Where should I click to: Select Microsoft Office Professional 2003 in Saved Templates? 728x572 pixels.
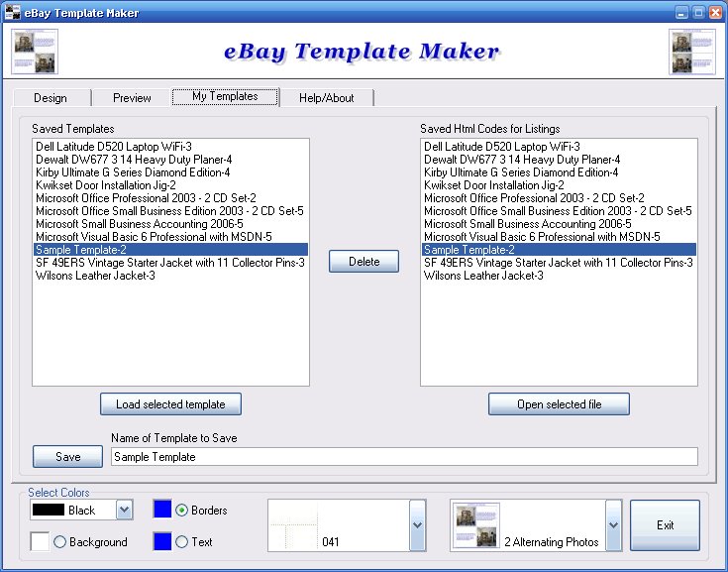[x=170, y=198]
